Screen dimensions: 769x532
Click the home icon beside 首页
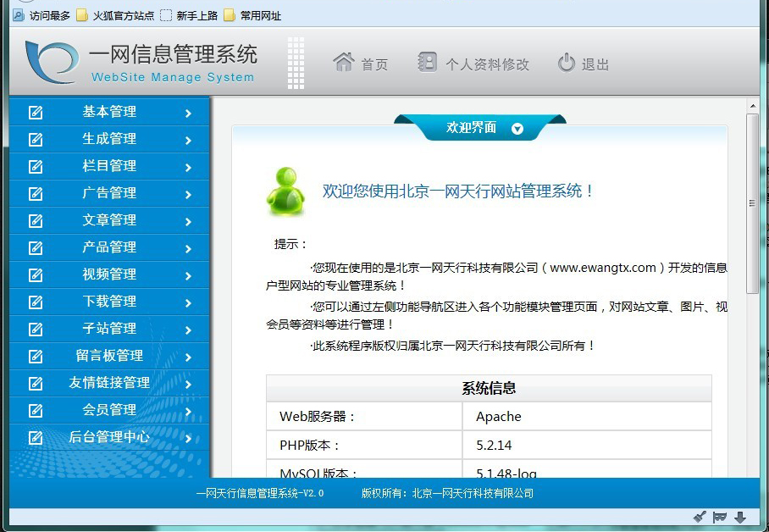click(343, 60)
